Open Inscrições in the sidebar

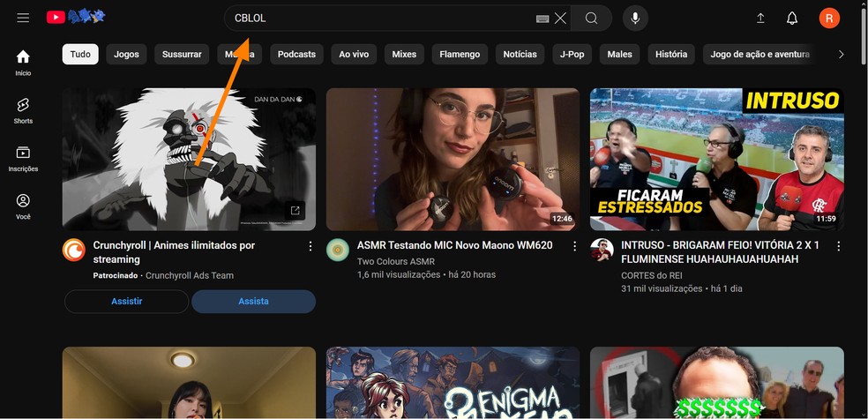pos(23,159)
